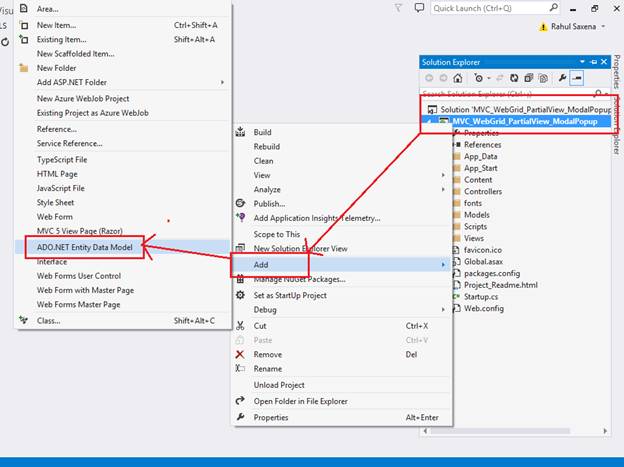Open the Rahul Saxena account dropdown arrow

[603, 27]
